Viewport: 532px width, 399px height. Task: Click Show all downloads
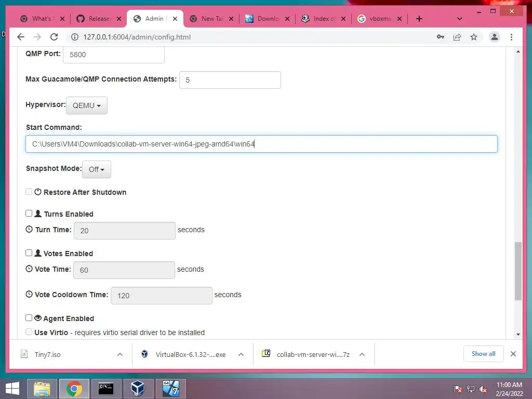484,354
